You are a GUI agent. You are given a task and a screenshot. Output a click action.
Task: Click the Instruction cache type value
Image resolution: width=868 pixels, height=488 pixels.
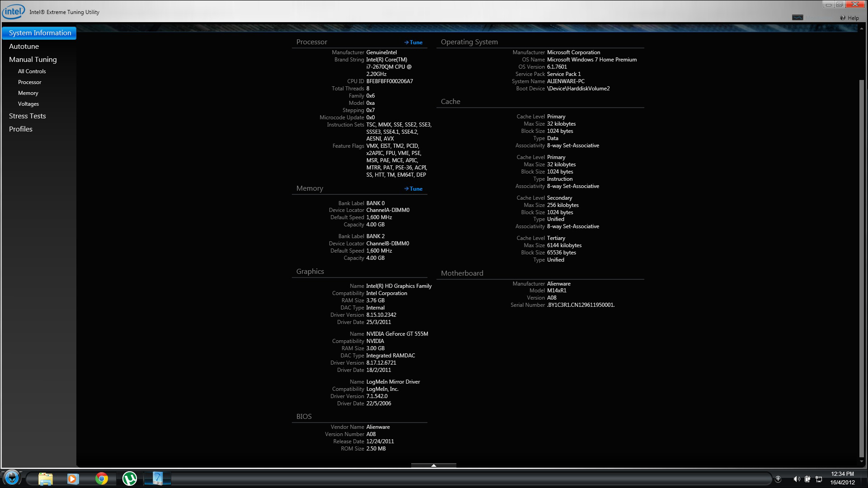(x=560, y=179)
